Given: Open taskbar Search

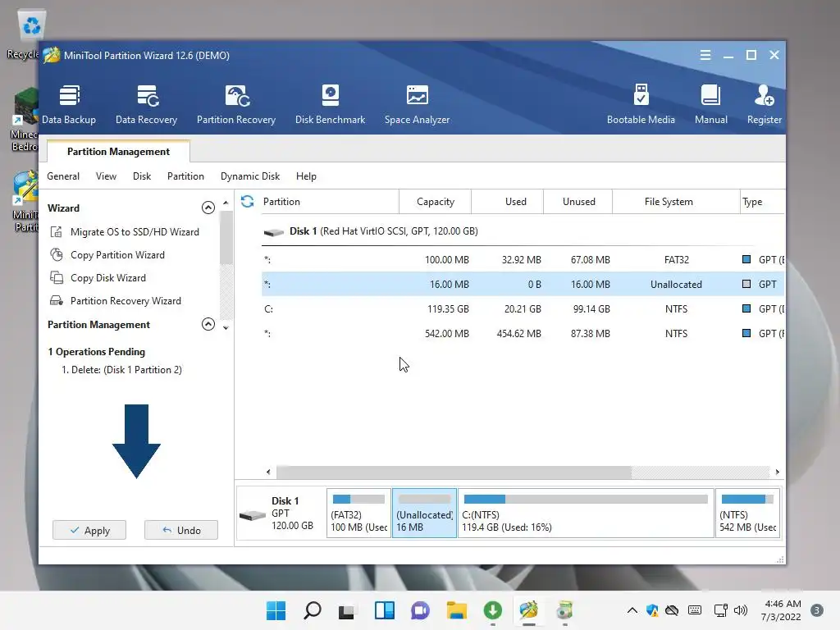Looking at the screenshot, I should (x=313, y=610).
